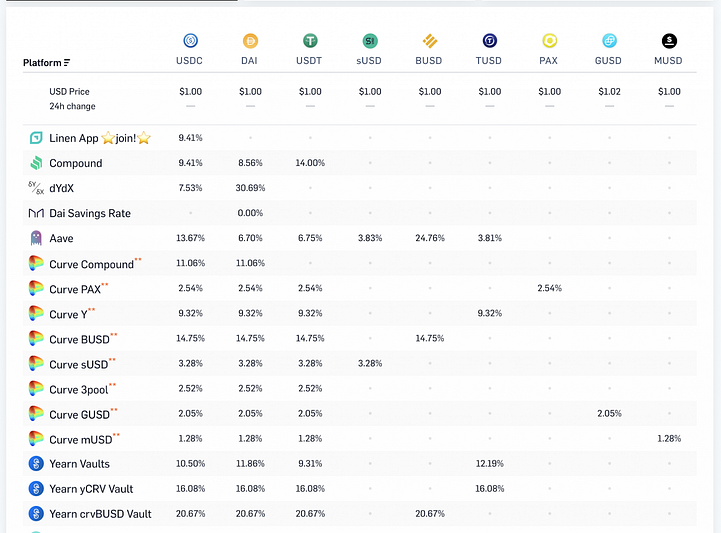Click the 12.19% Yearn Vaults TUSD rate

pos(490,464)
